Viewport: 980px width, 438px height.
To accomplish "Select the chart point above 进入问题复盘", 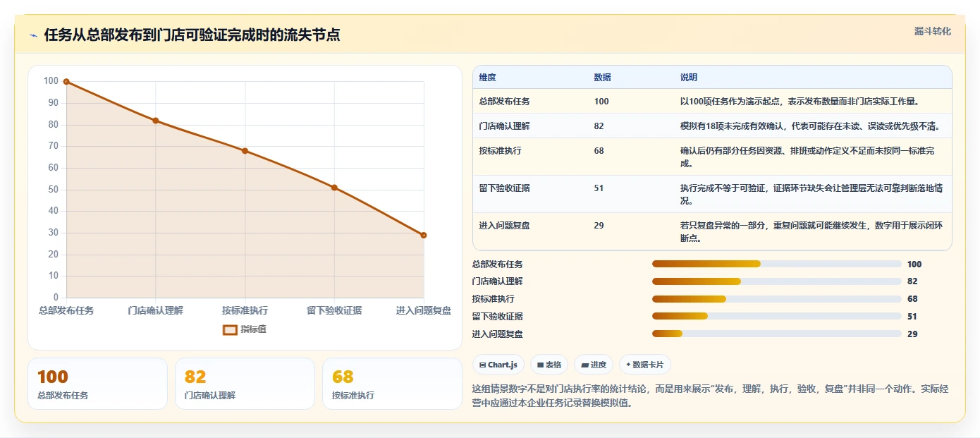I will pyautogui.click(x=424, y=235).
